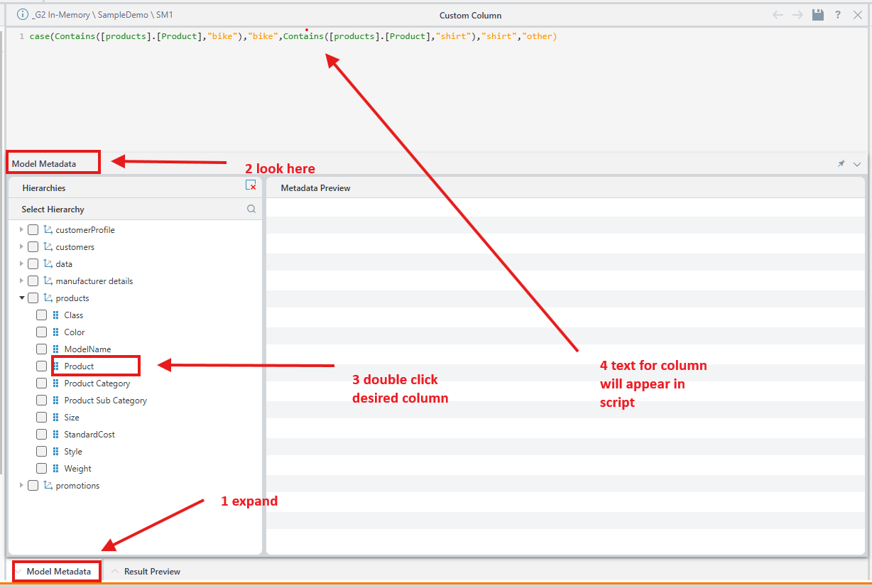Select the Weight tree item
Image resolution: width=872 pixels, height=588 pixels.
[78, 469]
